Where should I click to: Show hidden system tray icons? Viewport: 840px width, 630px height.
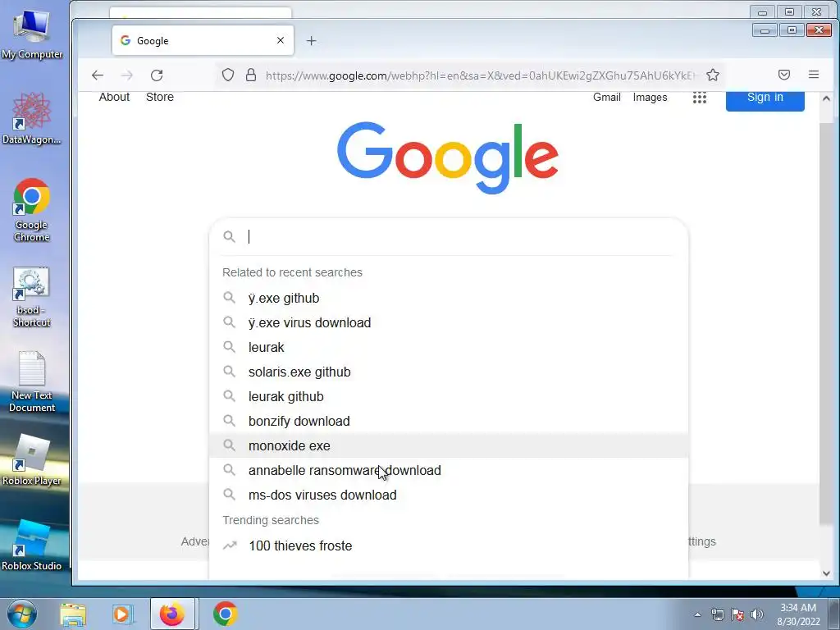click(697, 614)
